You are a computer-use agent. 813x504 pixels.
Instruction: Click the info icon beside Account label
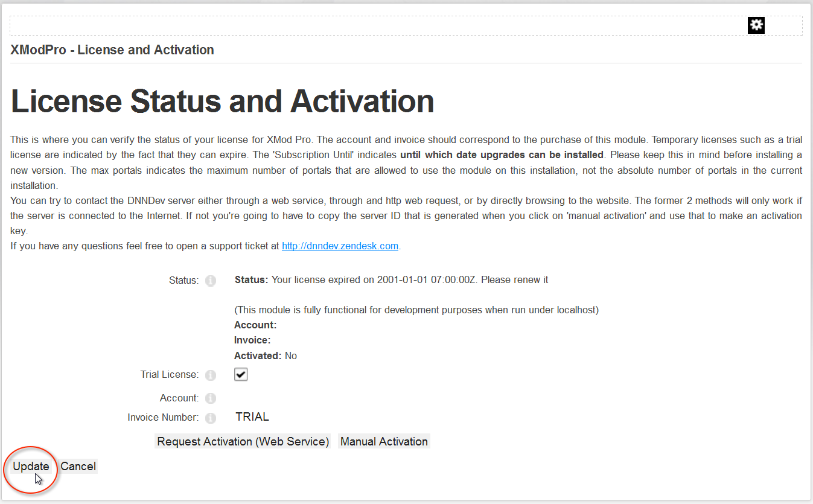pos(210,398)
